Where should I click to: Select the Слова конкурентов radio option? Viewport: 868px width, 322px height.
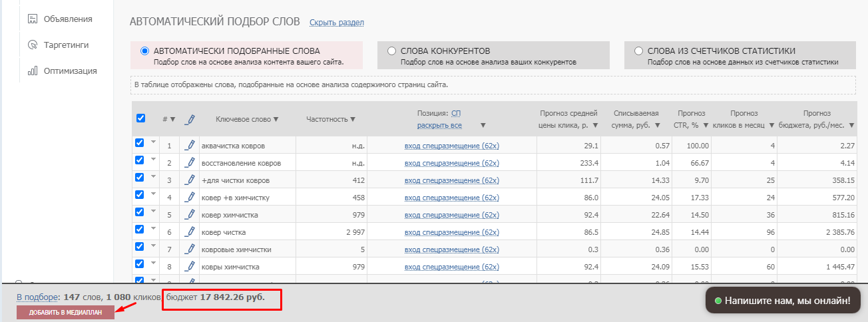coord(391,51)
